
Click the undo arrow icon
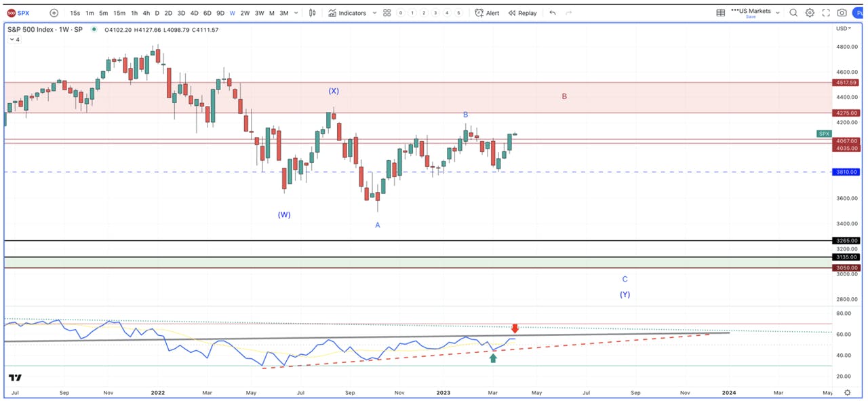553,13
